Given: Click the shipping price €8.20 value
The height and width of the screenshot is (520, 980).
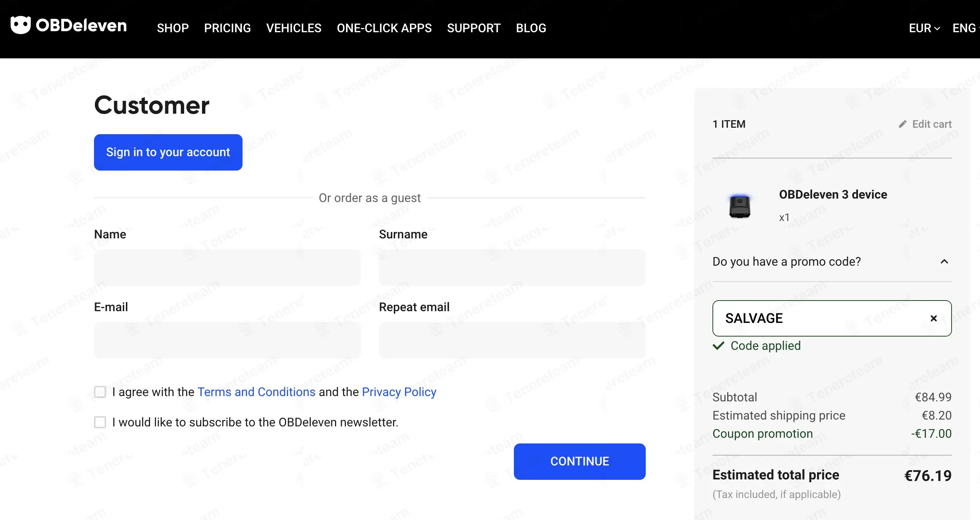Looking at the screenshot, I should 937,415.
